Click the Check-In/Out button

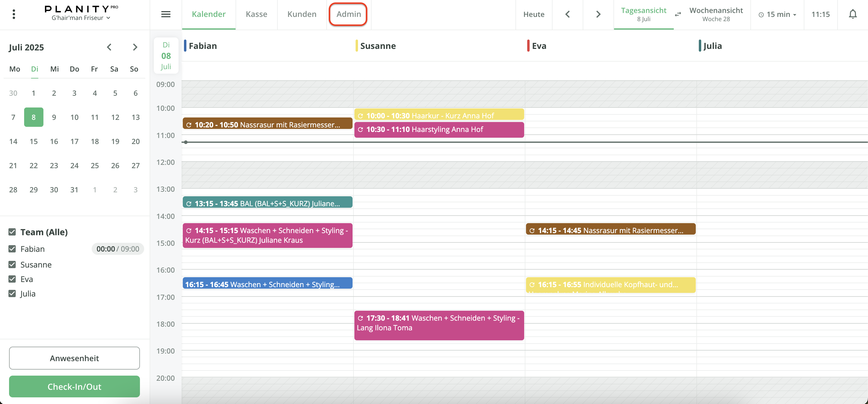pyautogui.click(x=74, y=386)
